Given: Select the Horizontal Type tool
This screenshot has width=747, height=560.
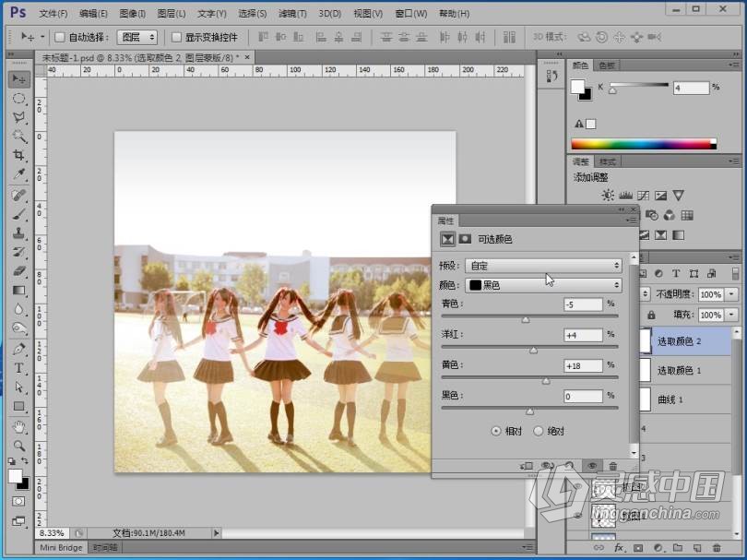Looking at the screenshot, I should [x=19, y=368].
